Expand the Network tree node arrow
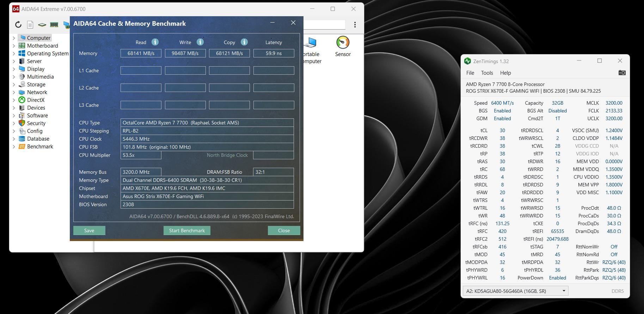 pos(14,92)
